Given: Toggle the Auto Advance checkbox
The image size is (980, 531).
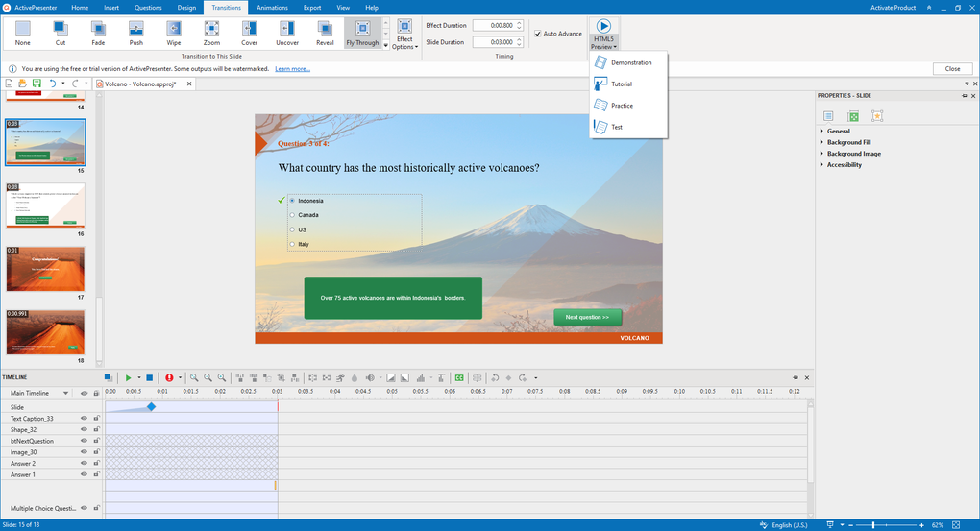Looking at the screenshot, I should [x=537, y=34].
